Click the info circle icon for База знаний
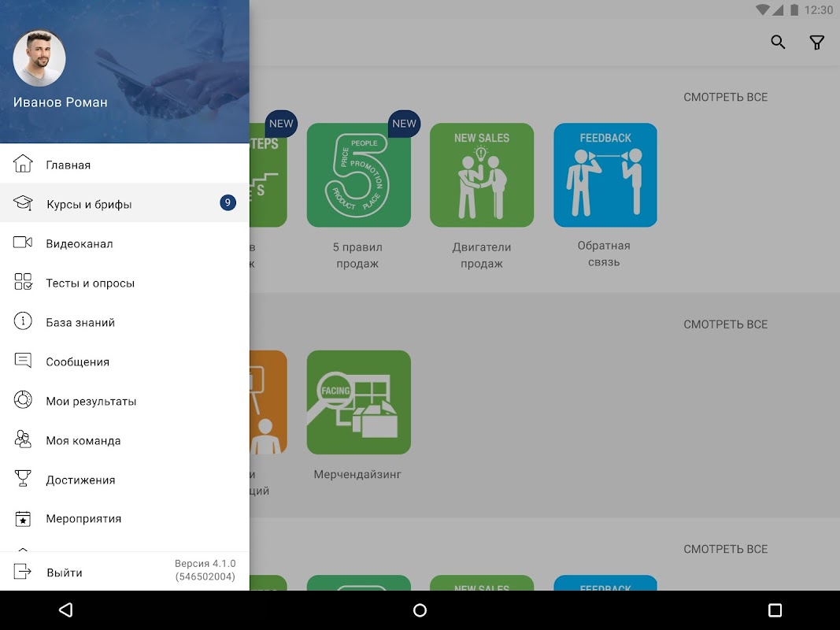The height and width of the screenshot is (630, 840). (x=23, y=321)
